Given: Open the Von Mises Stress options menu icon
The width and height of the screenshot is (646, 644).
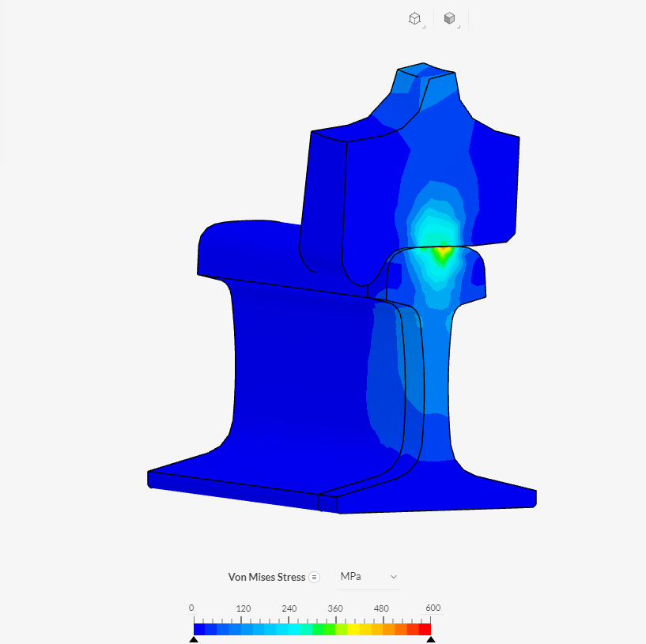Looking at the screenshot, I should click(314, 578).
